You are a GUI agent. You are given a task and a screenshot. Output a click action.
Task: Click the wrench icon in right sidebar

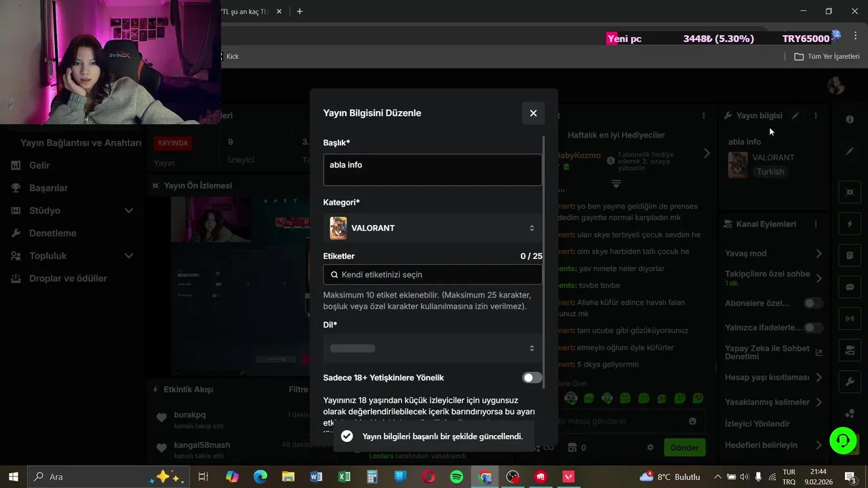pyautogui.click(x=850, y=382)
